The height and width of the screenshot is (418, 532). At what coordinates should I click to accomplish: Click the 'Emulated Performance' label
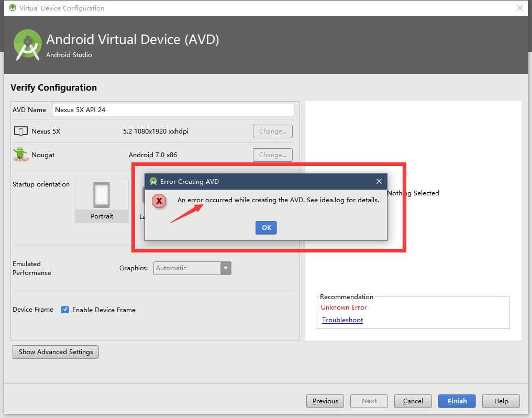32,268
